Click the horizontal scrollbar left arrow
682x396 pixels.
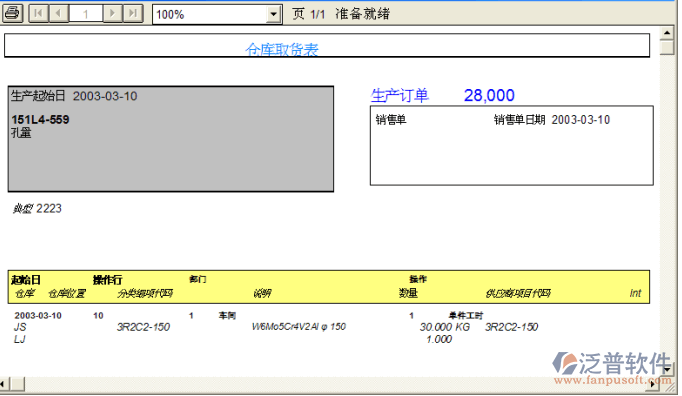coord(3,384)
